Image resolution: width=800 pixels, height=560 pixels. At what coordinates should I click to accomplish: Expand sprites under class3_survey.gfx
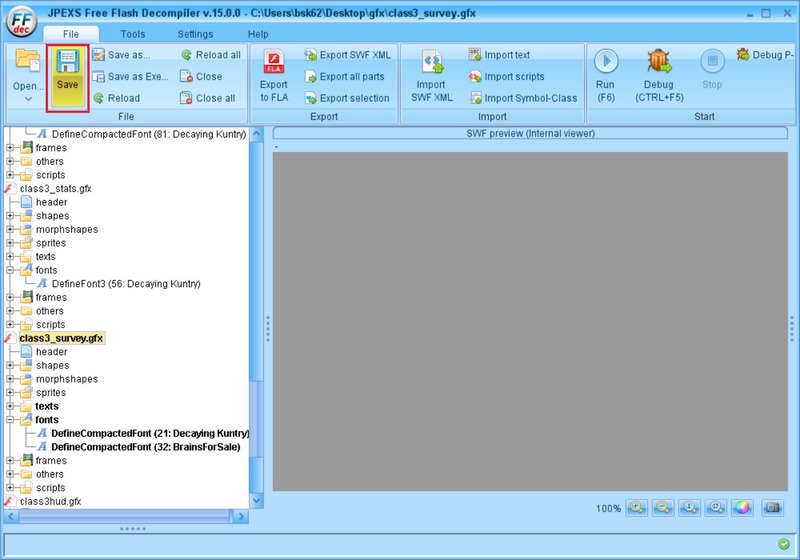click(10, 393)
